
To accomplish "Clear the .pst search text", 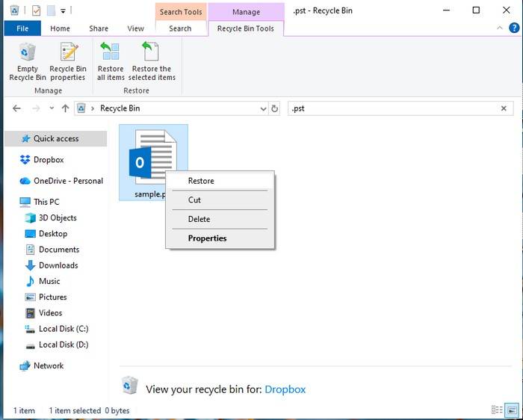I will pos(504,108).
